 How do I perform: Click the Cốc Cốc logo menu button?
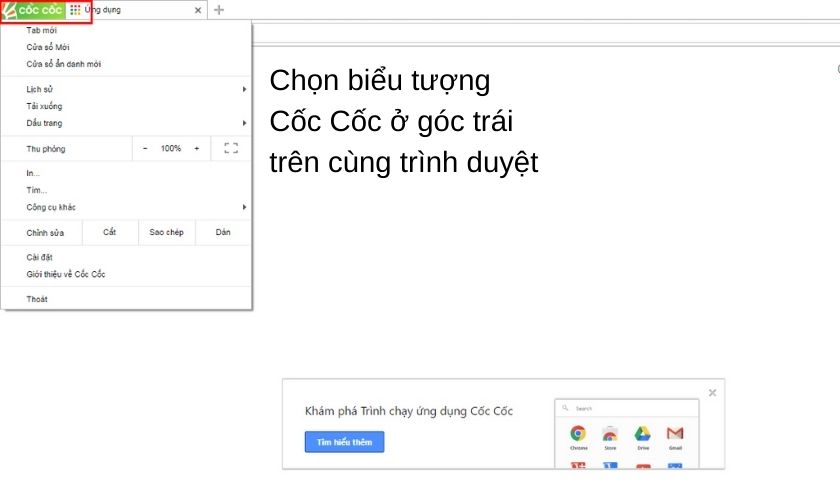pos(33,10)
